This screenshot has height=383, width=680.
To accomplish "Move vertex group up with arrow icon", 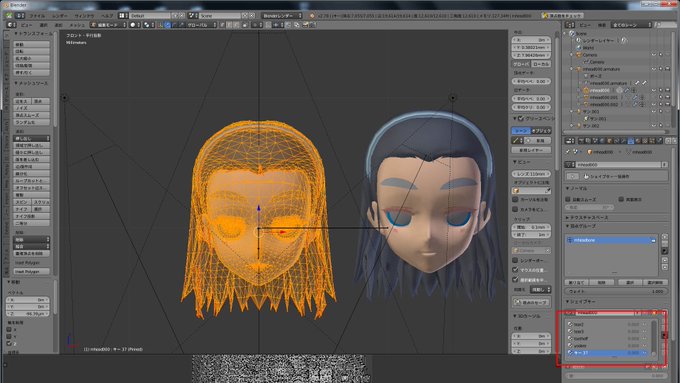I will point(665,260).
